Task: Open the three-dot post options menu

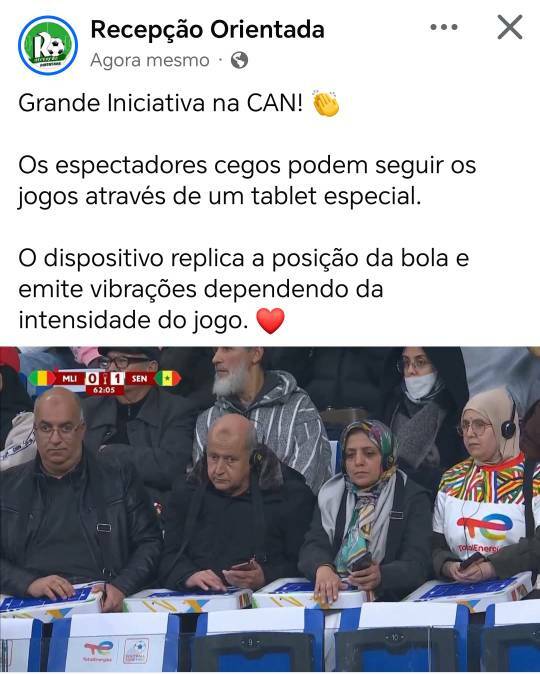Action: coord(444,27)
